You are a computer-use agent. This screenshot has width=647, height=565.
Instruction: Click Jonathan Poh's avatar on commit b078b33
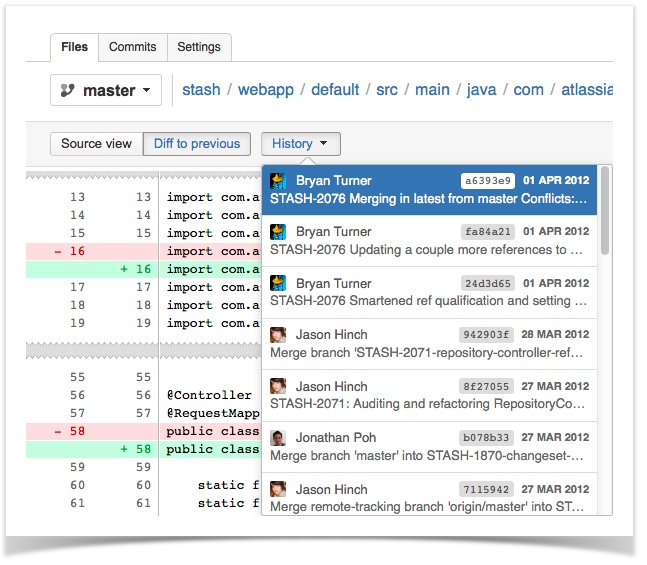[279, 438]
